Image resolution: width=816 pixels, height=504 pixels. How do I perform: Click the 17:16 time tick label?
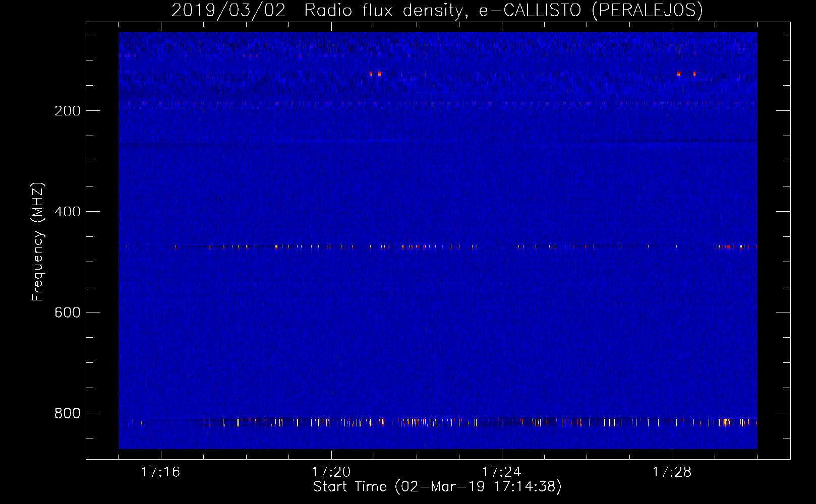(160, 472)
